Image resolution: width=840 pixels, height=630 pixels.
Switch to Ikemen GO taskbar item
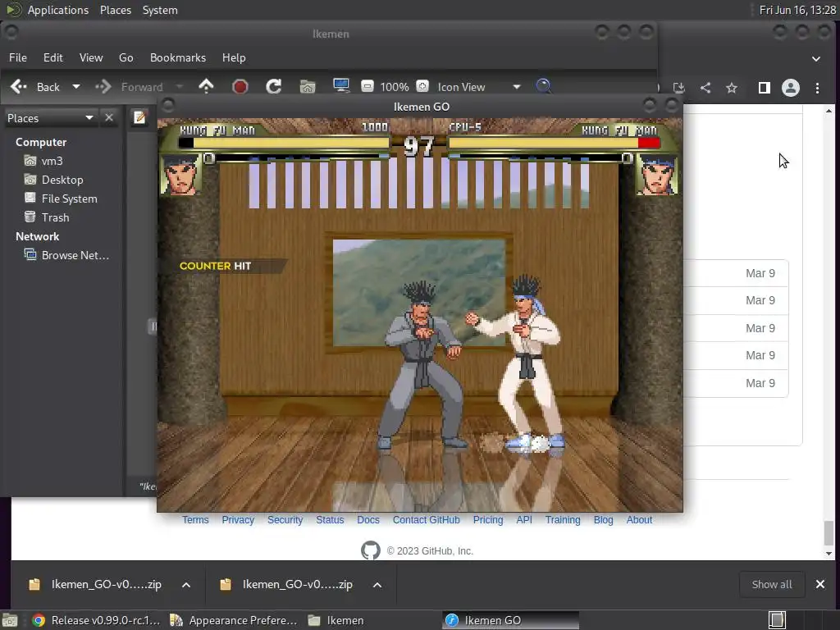click(510, 620)
